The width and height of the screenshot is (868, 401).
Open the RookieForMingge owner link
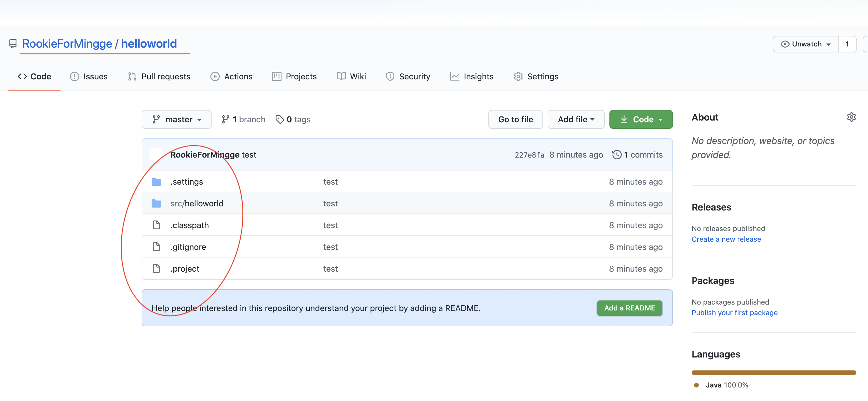coord(67,44)
